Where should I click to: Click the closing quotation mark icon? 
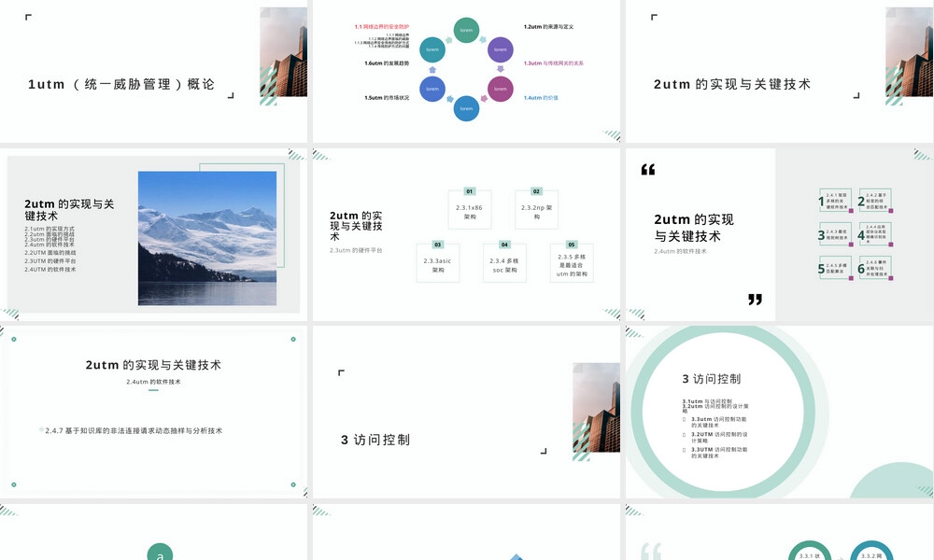pos(756,300)
